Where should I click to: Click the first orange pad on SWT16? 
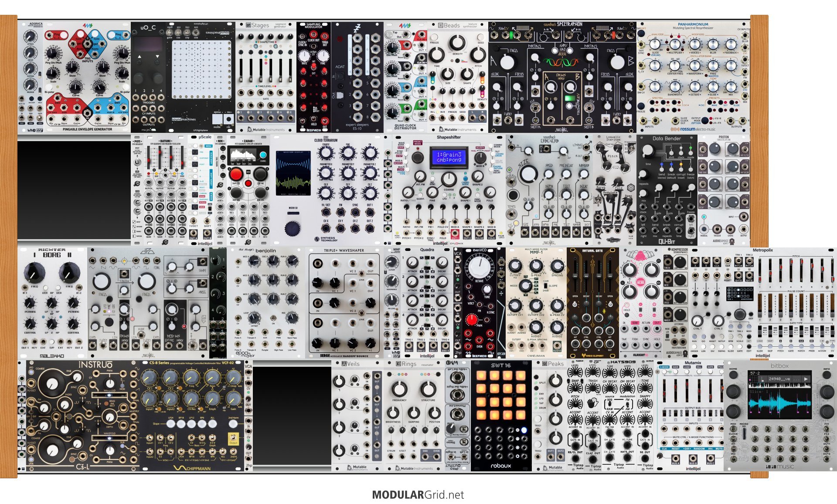point(481,376)
